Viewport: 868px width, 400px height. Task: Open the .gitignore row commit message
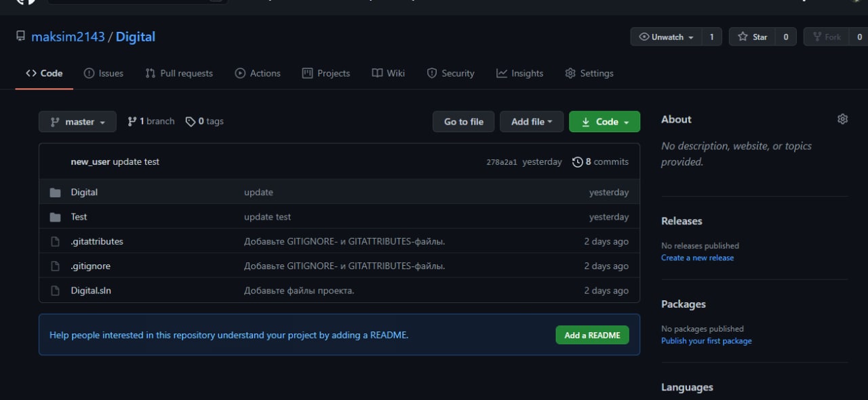click(344, 266)
